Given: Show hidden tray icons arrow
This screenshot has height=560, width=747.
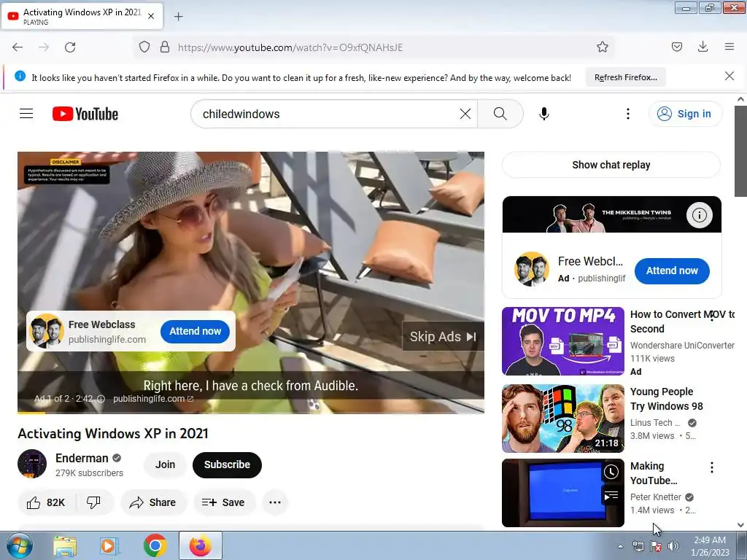Looking at the screenshot, I should pyautogui.click(x=620, y=547).
